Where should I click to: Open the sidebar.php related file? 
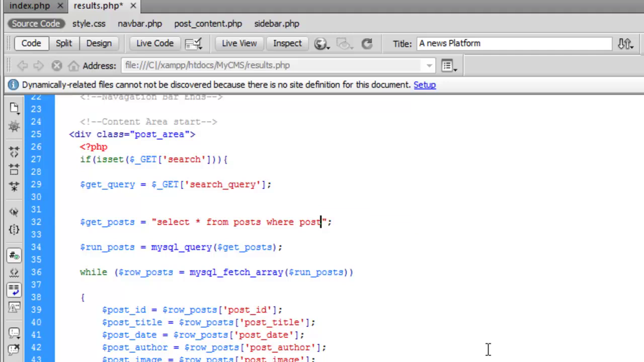pyautogui.click(x=277, y=24)
